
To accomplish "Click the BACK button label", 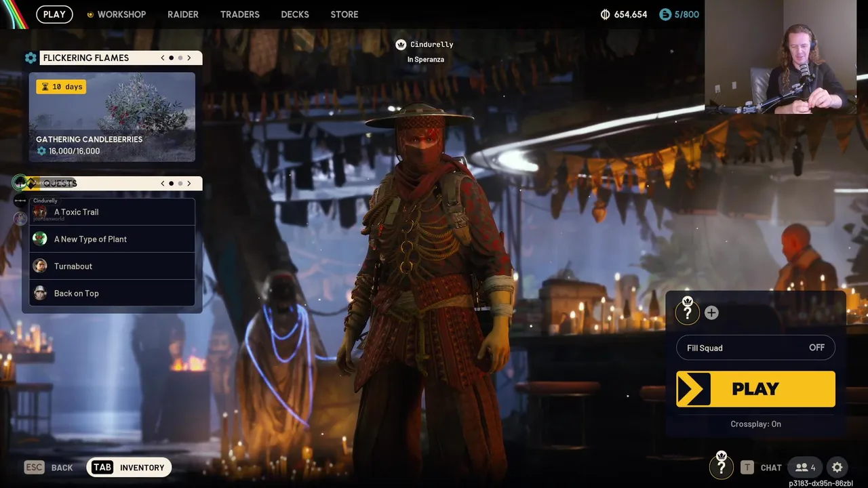I will pyautogui.click(x=62, y=468).
